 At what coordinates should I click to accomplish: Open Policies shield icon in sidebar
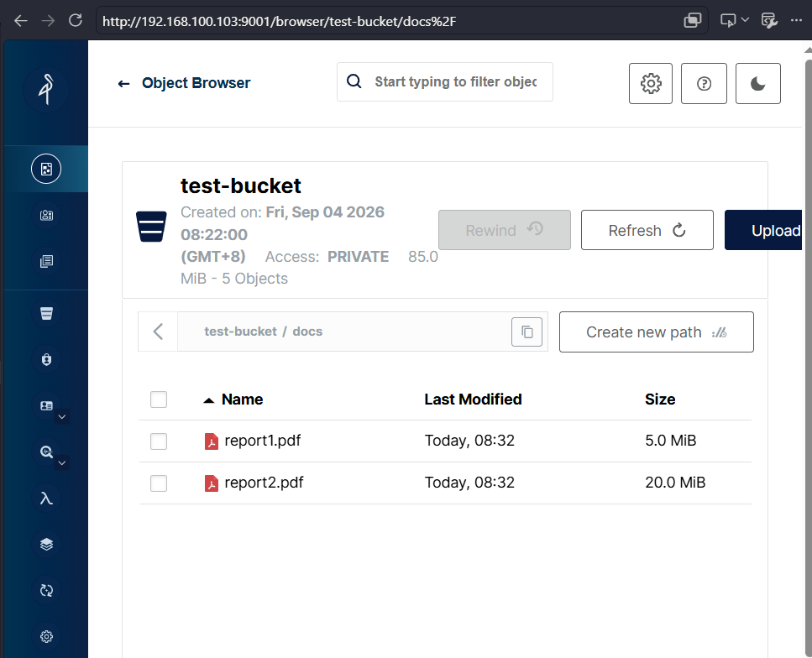pos(46,359)
